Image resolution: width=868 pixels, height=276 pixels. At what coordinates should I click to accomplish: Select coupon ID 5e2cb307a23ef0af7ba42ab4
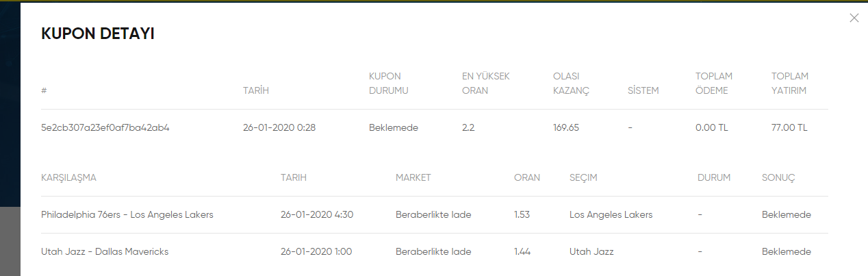pos(105,127)
